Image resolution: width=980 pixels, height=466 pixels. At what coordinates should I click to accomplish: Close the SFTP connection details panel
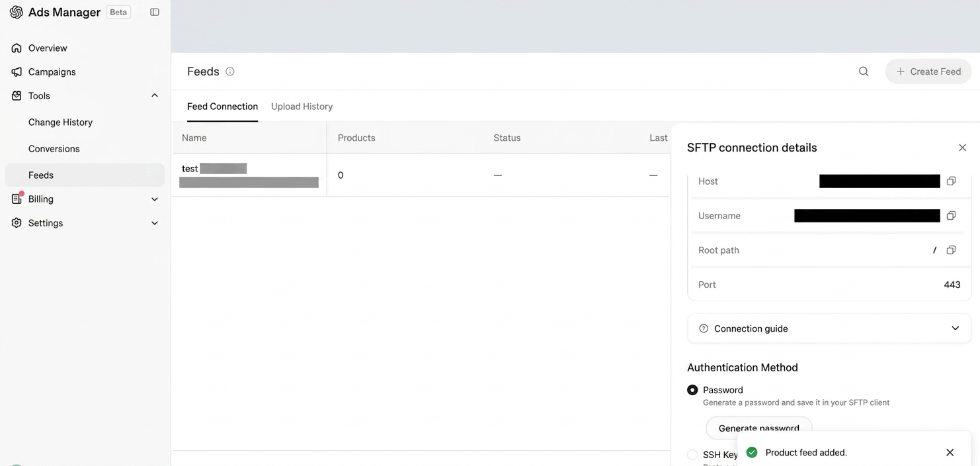962,148
